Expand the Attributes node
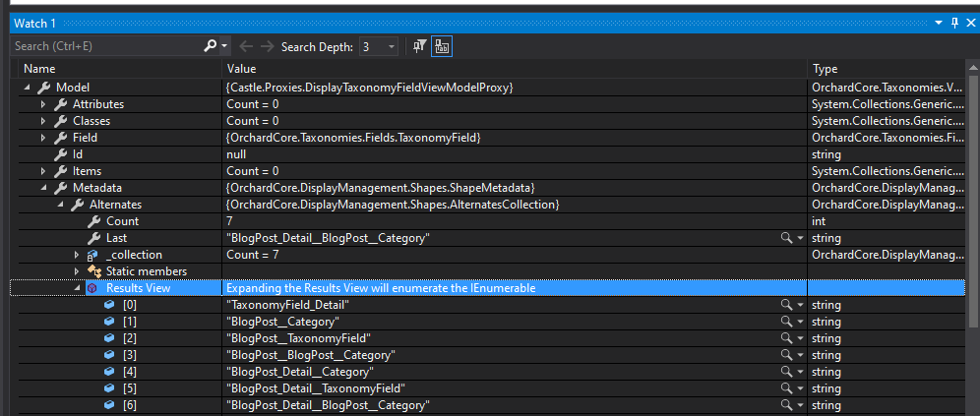This screenshot has height=416, width=980. (43, 104)
